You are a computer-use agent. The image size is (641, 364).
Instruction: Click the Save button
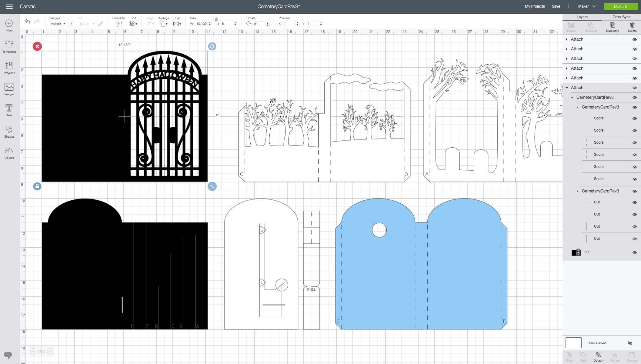[x=556, y=6]
